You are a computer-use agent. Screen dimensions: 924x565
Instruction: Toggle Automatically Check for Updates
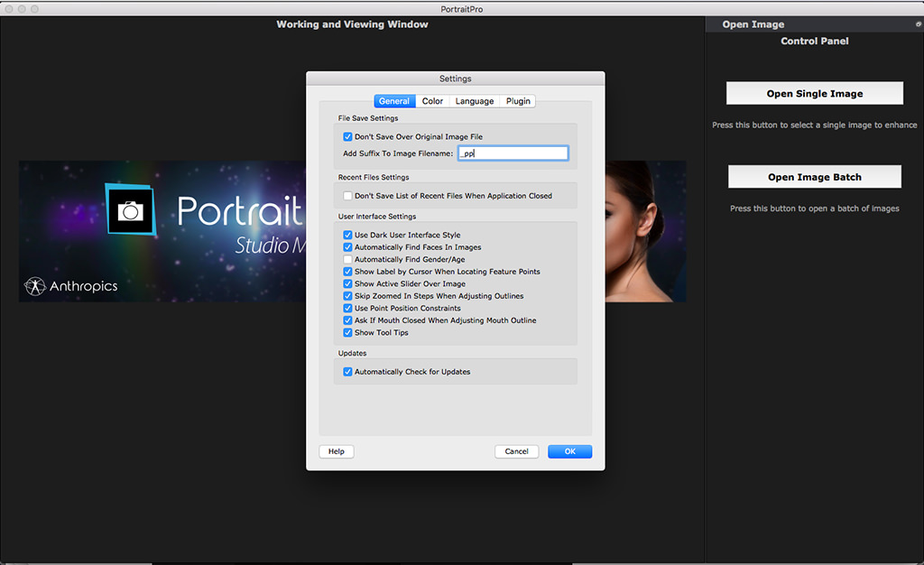click(x=347, y=372)
